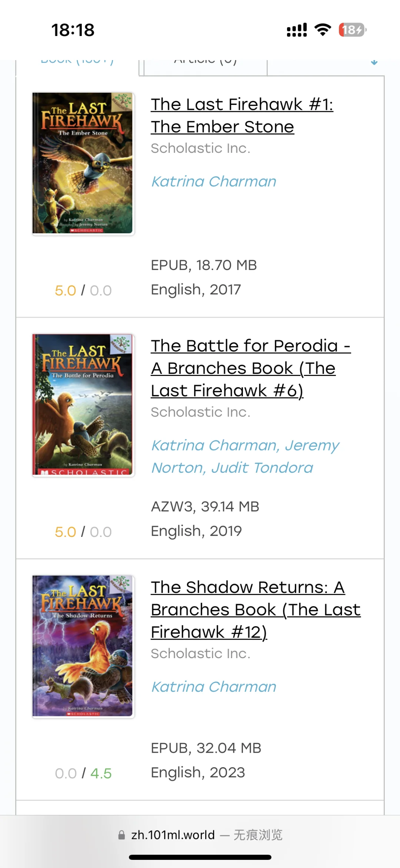Open The Ember Stone book cover thumbnail
The height and width of the screenshot is (868, 400).
click(x=83, y=163)
